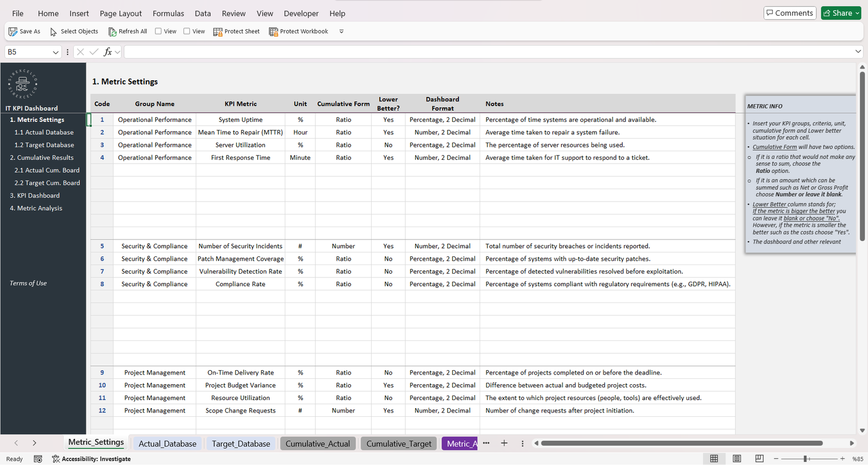This screenshot has width=868, height=465.
Task: Switch to the Actual_Database sheet tab
Action: pyautogui.click(x=167, y=443)
